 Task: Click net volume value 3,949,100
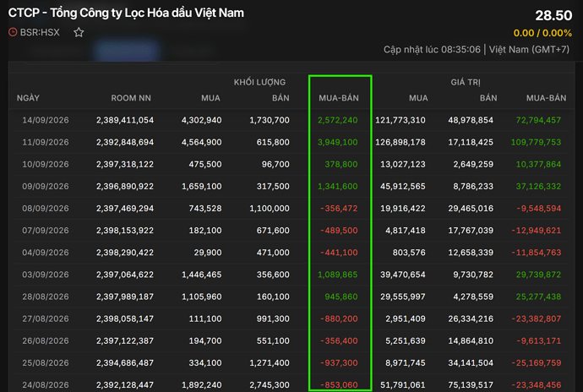338,142
